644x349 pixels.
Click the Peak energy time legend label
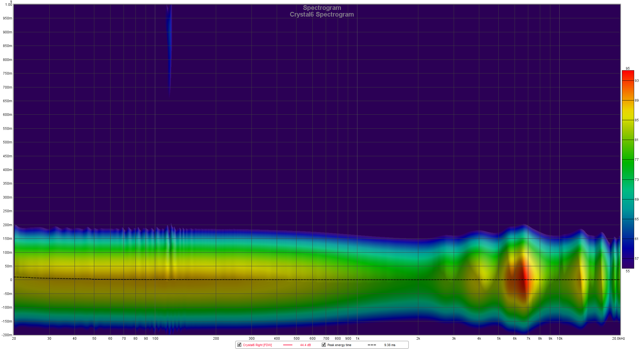tap(339, 345)
